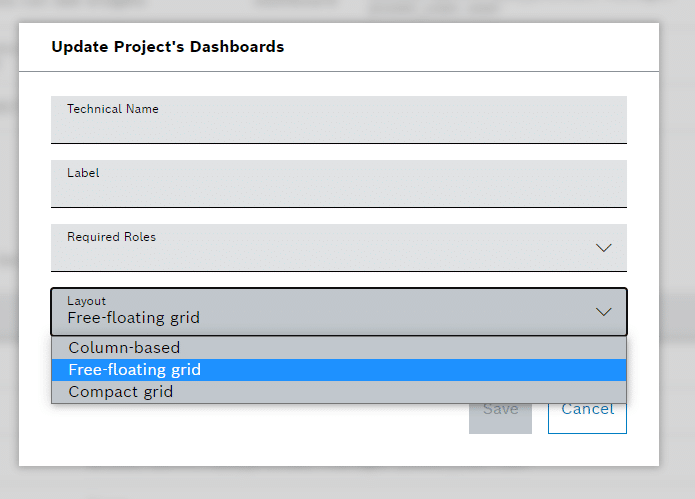
Task: Click the chevron arrow in Required Roles
Action: click(x=603, y=248)
